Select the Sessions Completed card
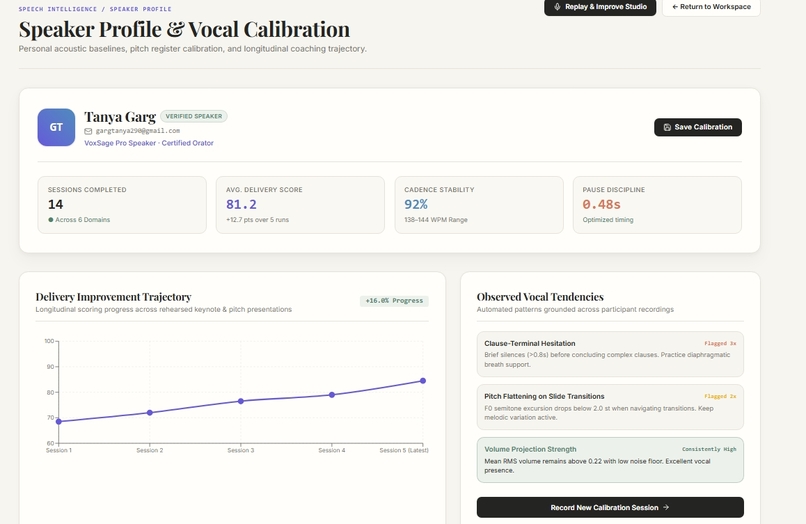The height and width of the screenshot is (524, 806). (x=122, y=205)
